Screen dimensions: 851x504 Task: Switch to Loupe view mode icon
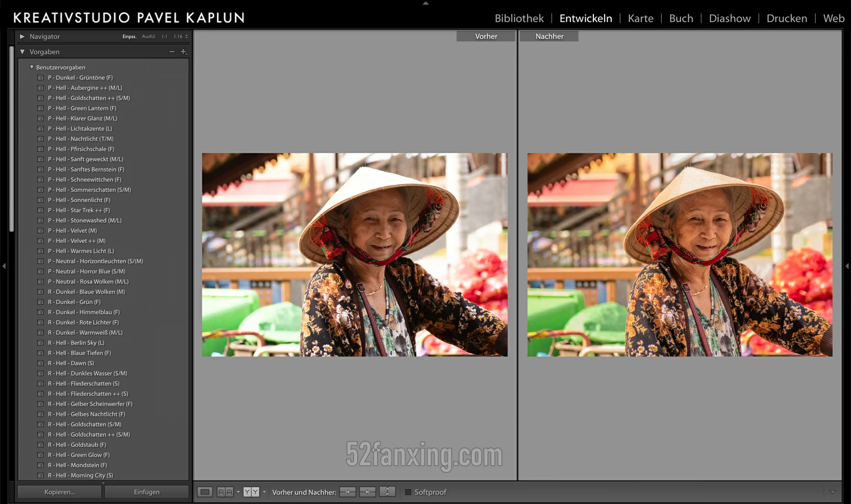pos(205,492)
